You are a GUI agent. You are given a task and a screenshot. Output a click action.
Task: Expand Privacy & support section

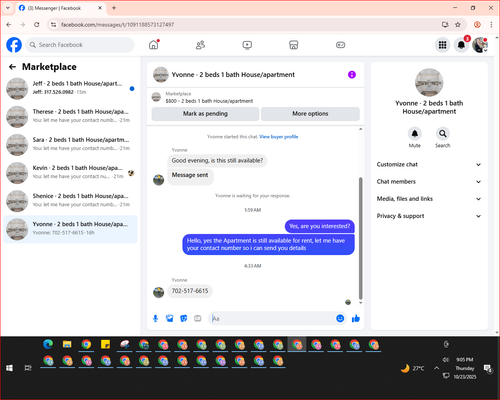tap(429, 216)
